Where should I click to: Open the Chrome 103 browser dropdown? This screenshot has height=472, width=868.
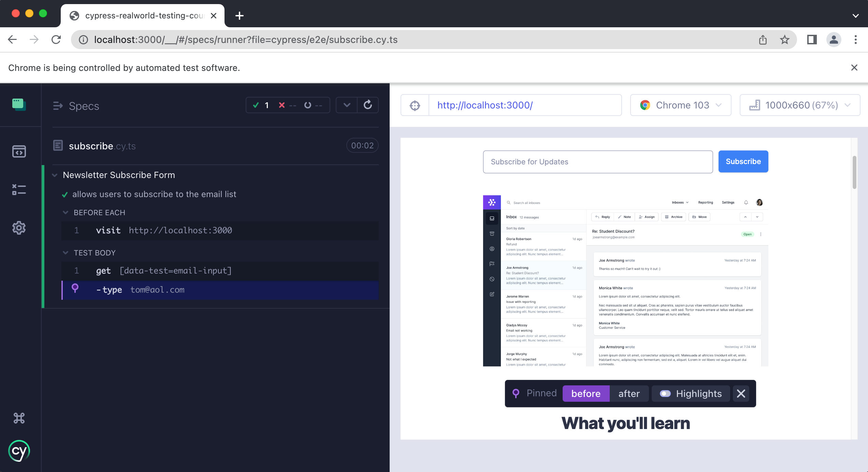[x=681, y=105]
